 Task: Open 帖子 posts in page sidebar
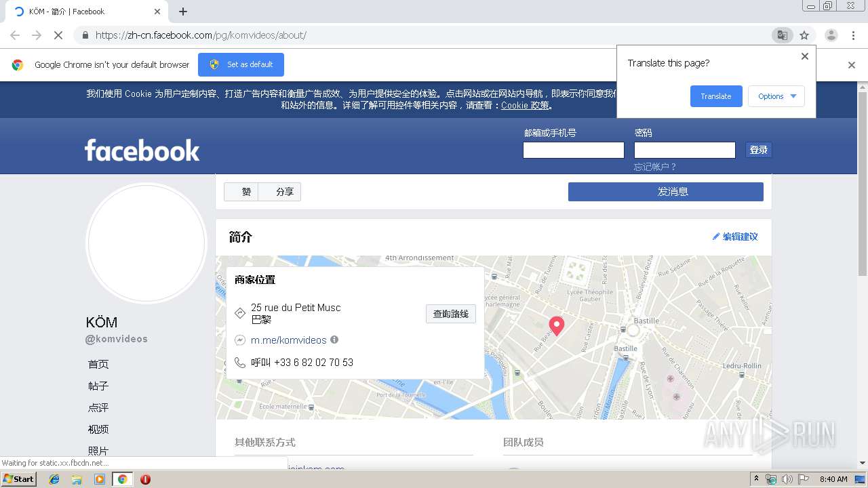98,386
